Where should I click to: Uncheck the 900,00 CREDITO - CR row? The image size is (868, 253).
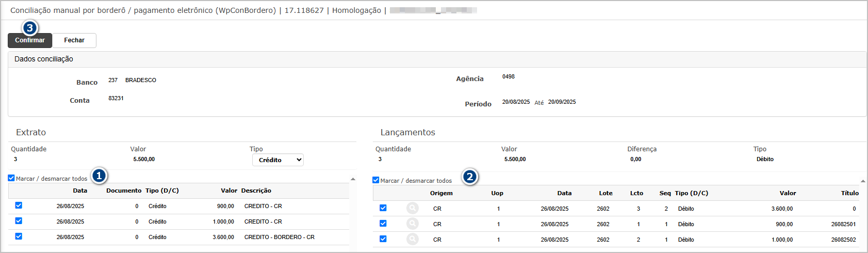point(19,205)
